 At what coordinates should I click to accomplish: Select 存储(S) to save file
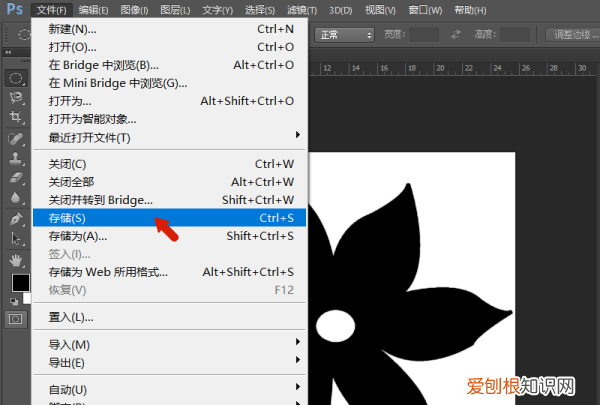pyautogui.click(x=170, y=218)
